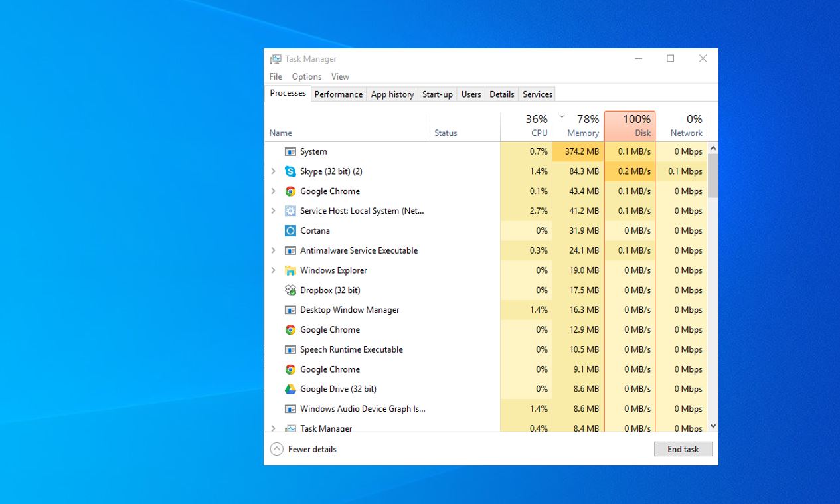
Task: Open the Options menu
Action: click(x=306, y=76)
